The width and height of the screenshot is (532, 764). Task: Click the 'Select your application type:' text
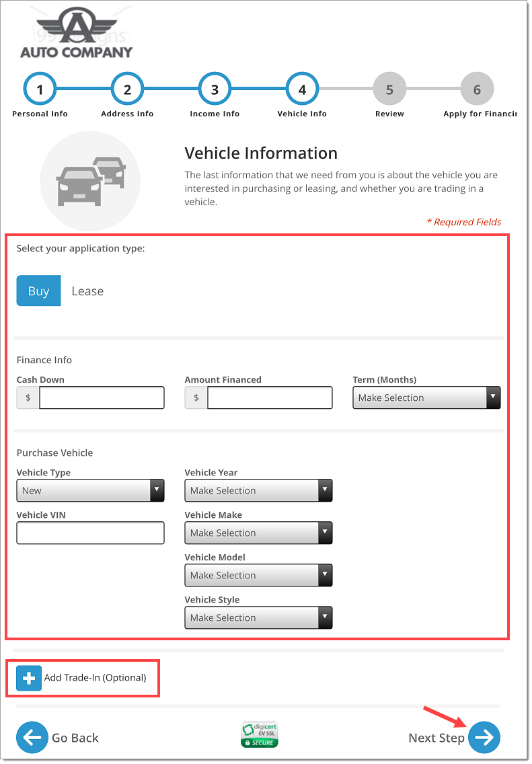click(81, 248)
